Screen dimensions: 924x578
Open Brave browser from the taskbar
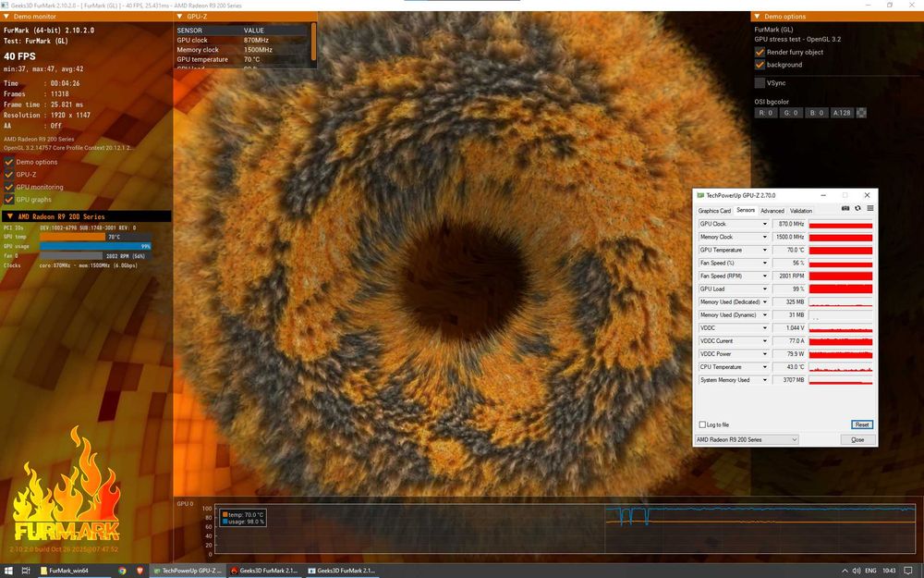coord(140,571)
